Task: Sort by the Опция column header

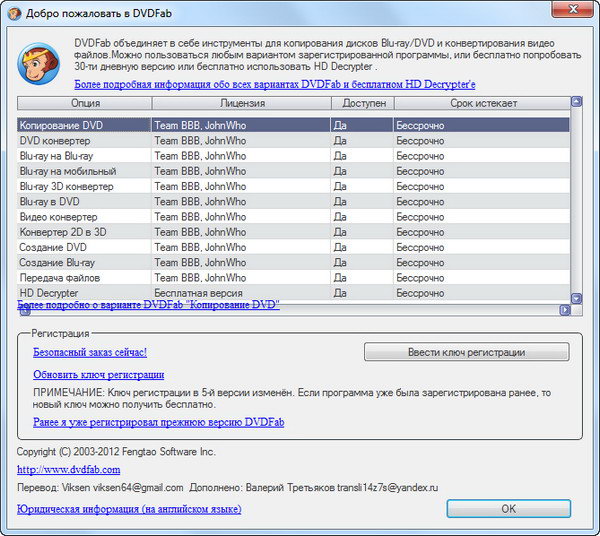Action: tap(85, 102)
